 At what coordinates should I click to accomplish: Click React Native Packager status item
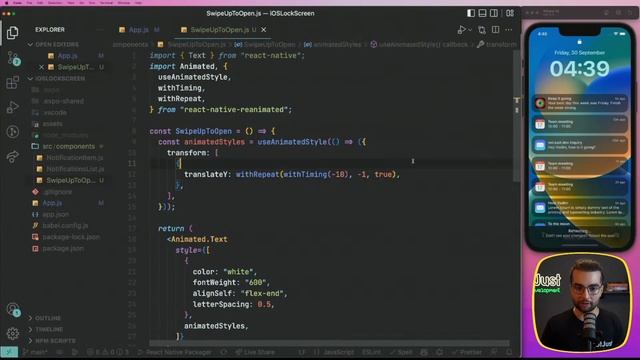[x=175, y=352]
